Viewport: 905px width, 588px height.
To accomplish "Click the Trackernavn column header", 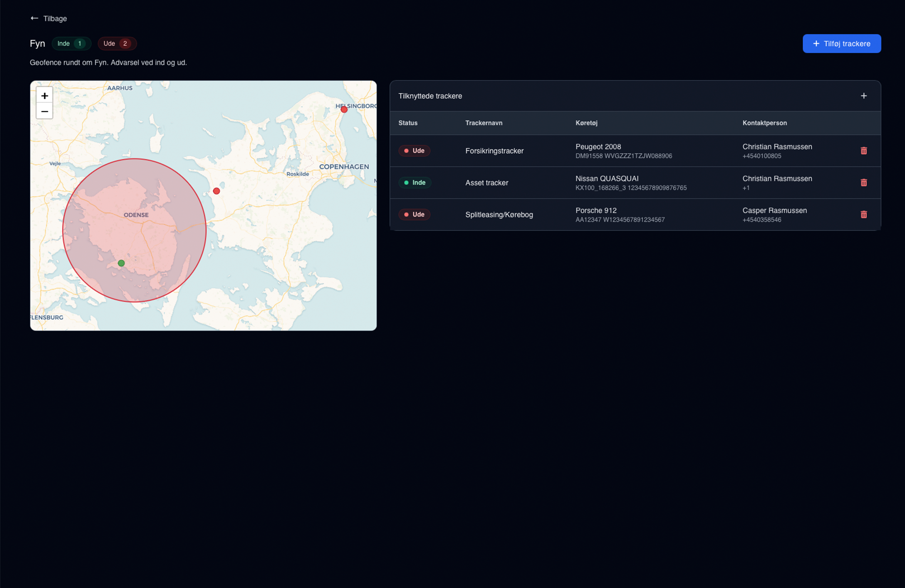I will click(x=483, y=123).
